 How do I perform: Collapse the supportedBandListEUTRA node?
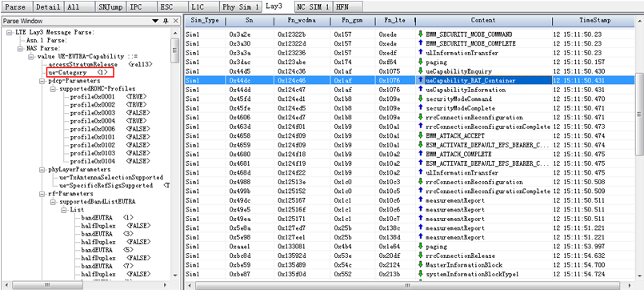(53, 202)
